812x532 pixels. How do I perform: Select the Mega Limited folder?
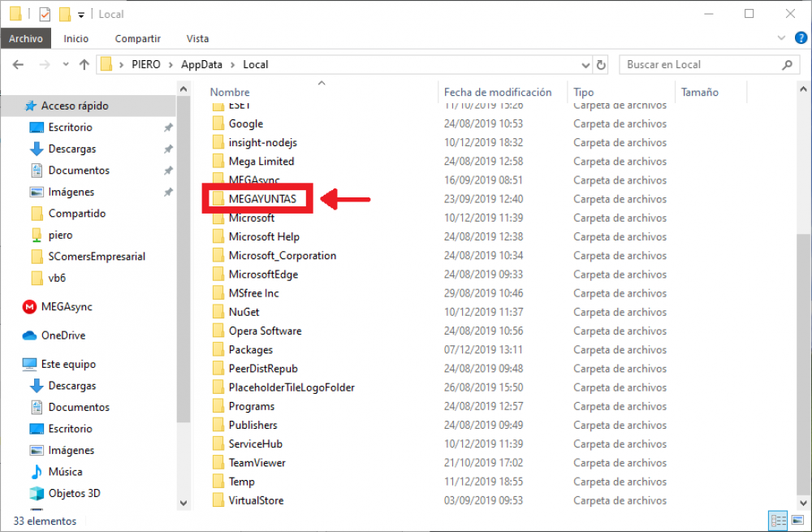coord(261,162)
